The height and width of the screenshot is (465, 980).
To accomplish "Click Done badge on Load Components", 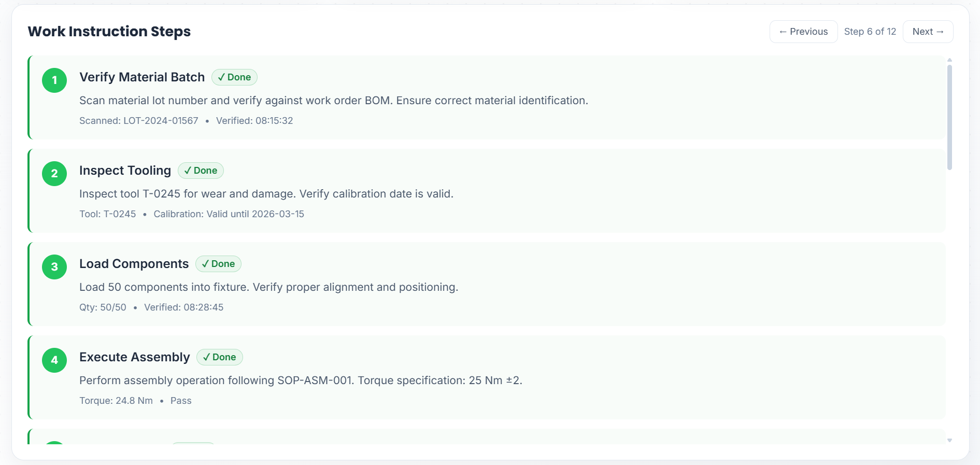I will tap(218, 264).
